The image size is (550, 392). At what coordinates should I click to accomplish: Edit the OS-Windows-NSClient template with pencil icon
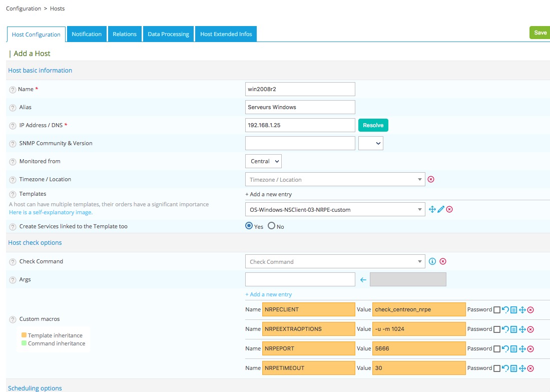[441, 209]
